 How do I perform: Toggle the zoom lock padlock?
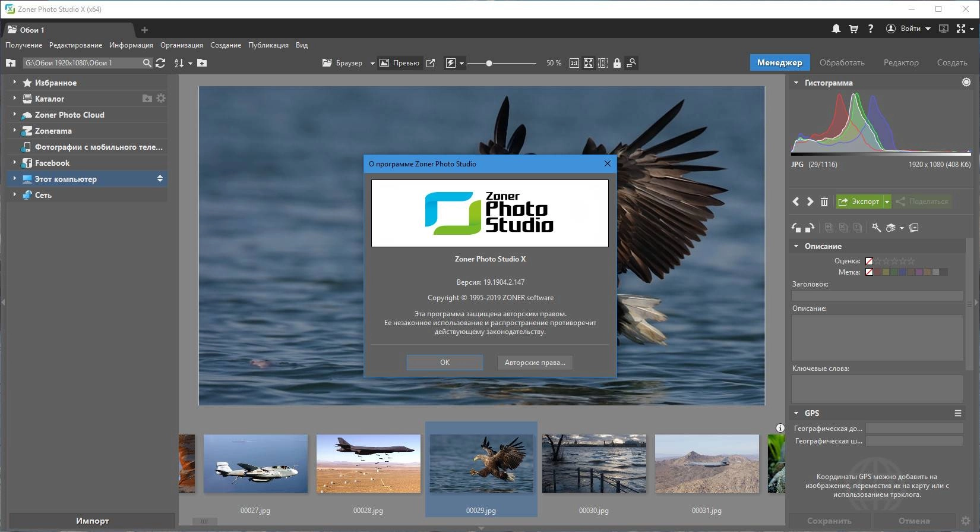(617, 62)
